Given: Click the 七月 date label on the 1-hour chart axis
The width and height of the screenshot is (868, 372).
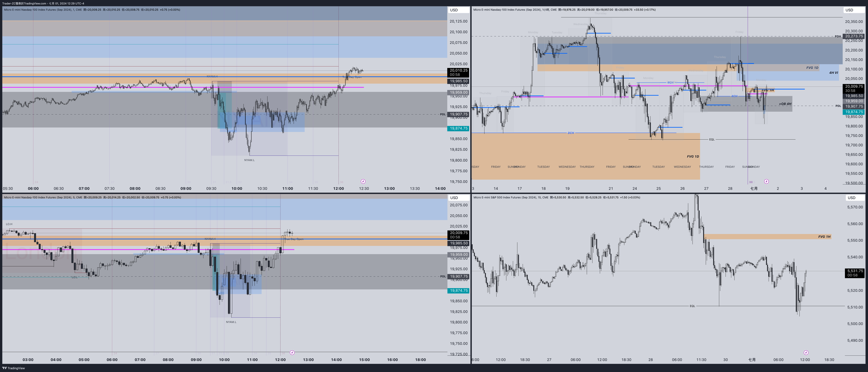Looking at the screenshot, I should 754,189.
